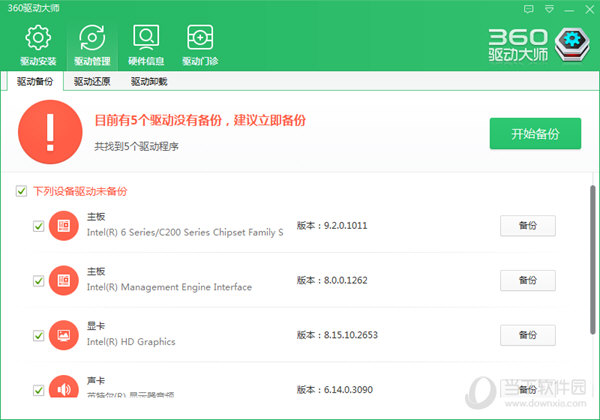
Task: Click 'Intel(R) HD Graphics' device name
Action: (131, 342)
